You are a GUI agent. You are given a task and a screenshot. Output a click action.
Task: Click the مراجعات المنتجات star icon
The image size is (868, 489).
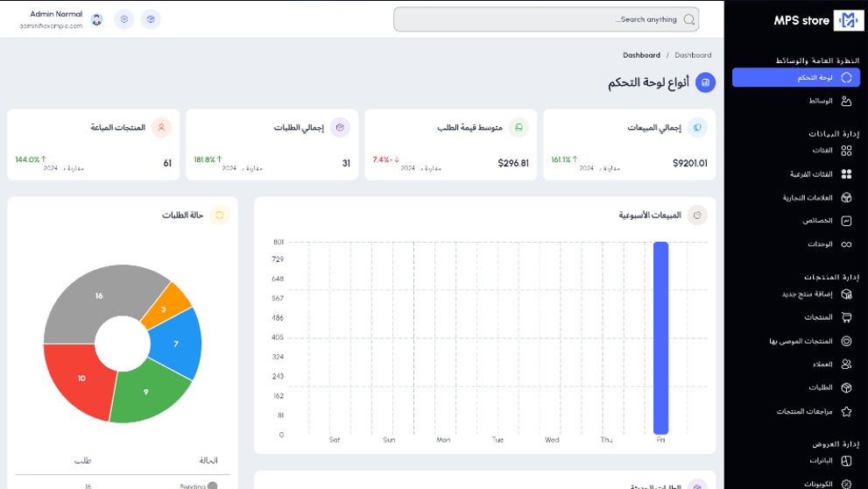coord(846,412)
